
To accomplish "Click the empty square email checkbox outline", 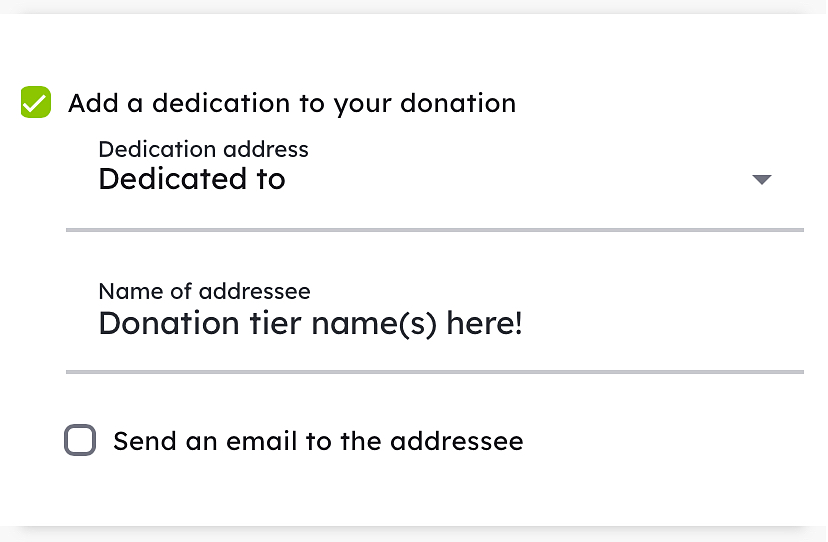I will point(80,440).
